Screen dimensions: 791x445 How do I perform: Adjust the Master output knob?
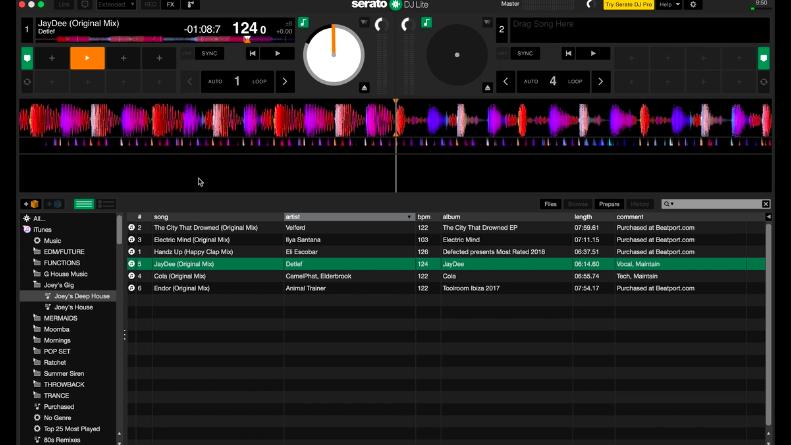click(x=590, y=5)
